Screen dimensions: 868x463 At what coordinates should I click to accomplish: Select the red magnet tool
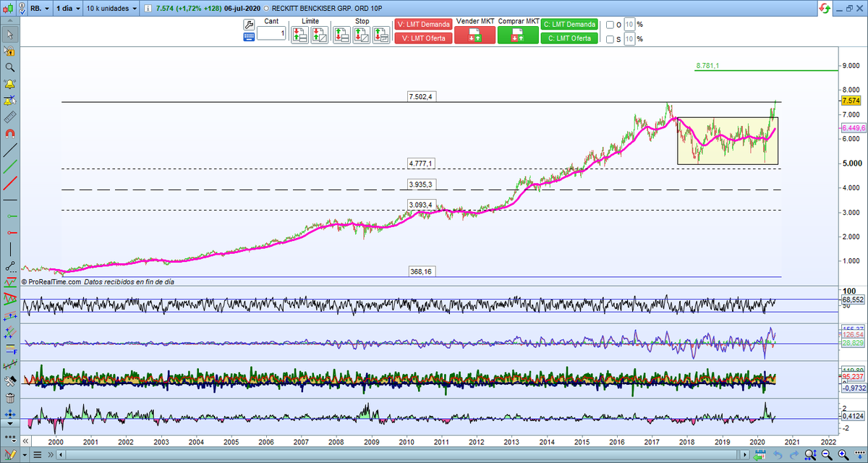10,133
